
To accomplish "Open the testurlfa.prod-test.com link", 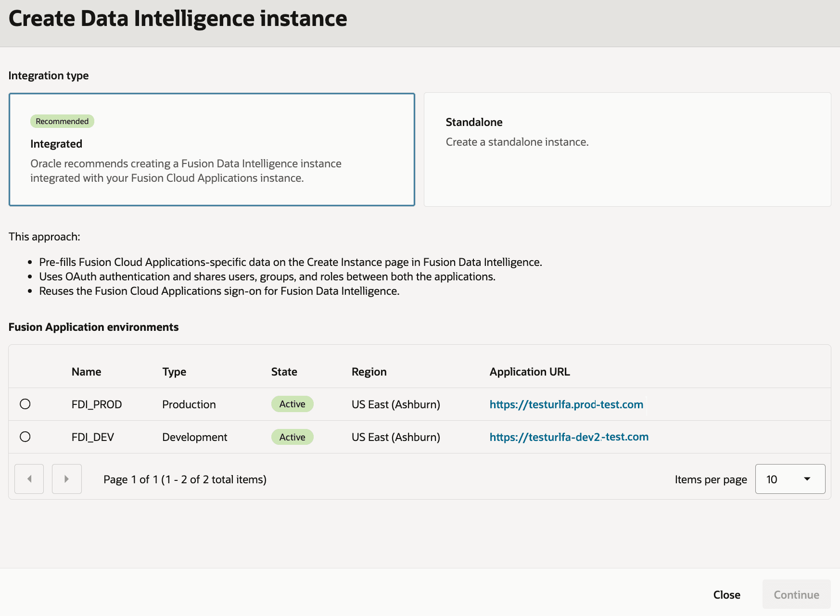I will tap(566, 404).
